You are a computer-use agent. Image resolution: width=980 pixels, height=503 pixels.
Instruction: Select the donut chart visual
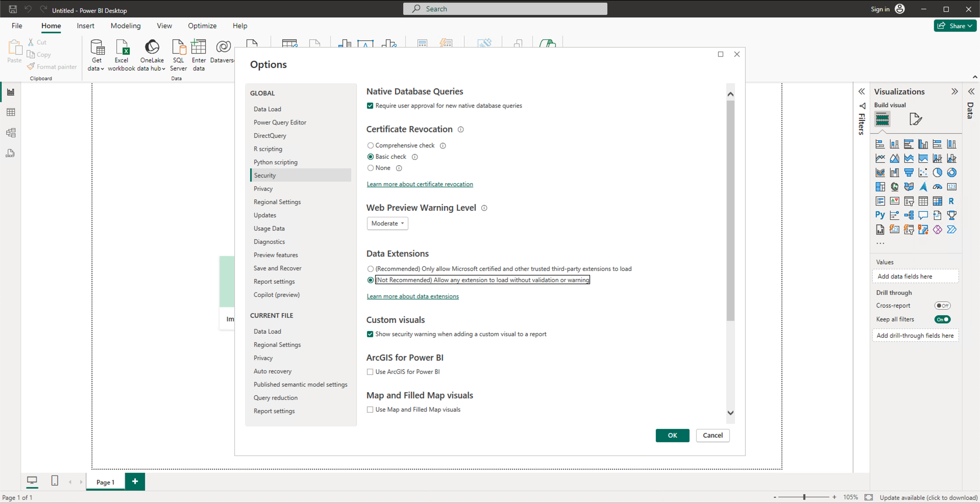(951, 173)
